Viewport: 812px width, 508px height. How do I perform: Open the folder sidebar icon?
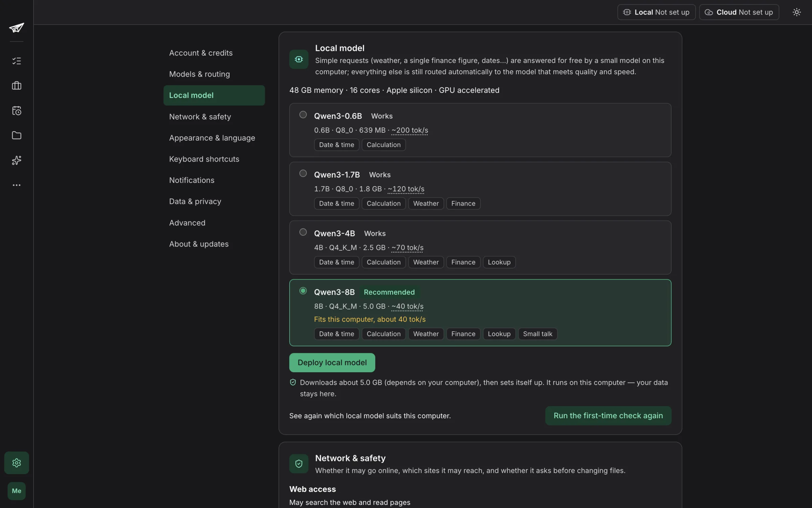click(16, 135)
